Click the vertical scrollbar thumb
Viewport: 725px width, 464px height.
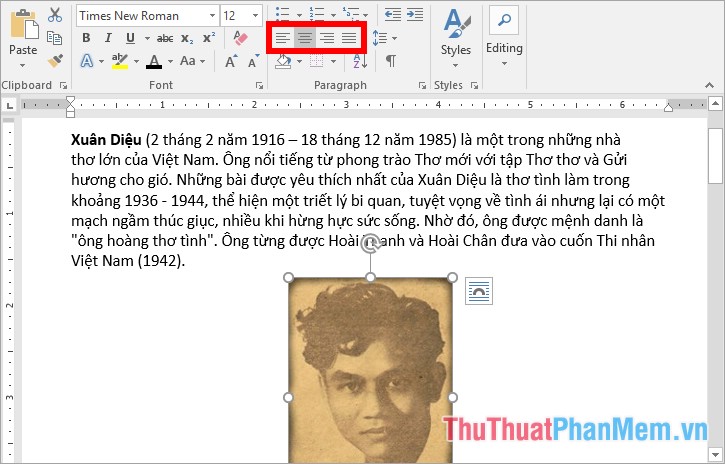(715, 156)
